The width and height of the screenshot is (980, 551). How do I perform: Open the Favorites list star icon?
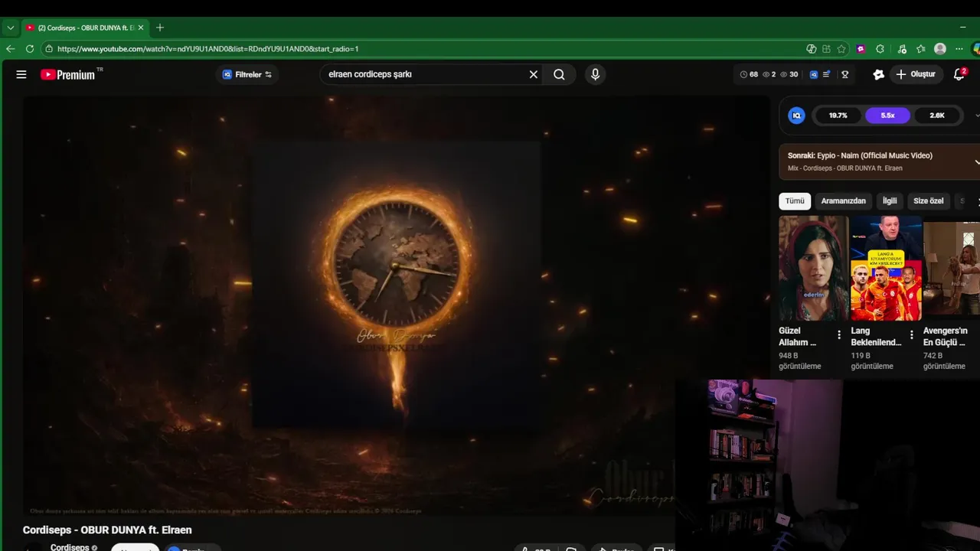pyautogui.click(x=921, y=48)
